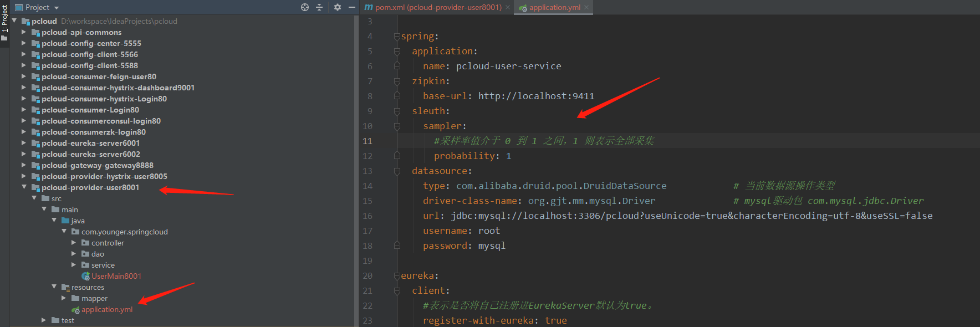
Task: Fold the client block at line 21
Action: coord(397,290)
